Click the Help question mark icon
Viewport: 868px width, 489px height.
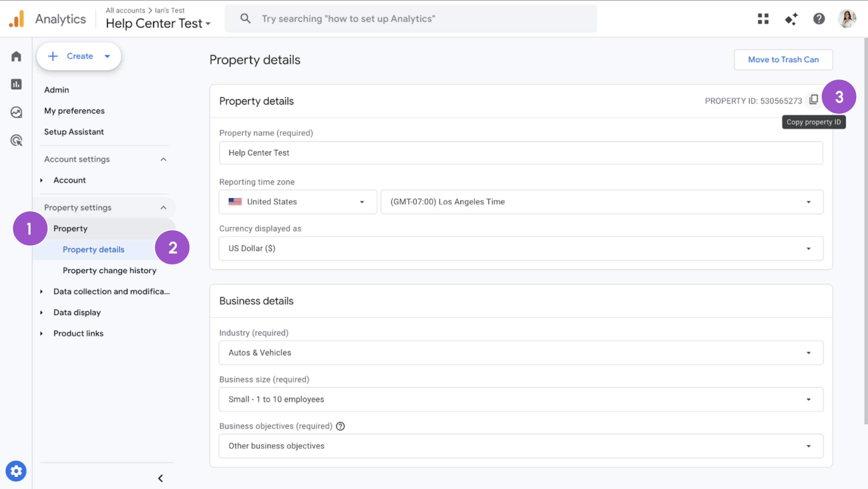click(819, 19)
